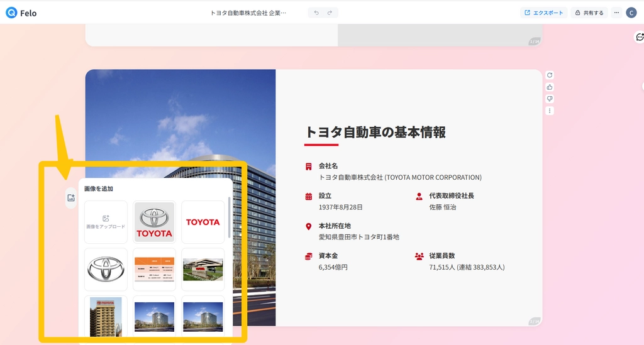Open the slide's vertical three-dot menu
This screenshot has width=644, height=345.
click(x=550, y=111)
